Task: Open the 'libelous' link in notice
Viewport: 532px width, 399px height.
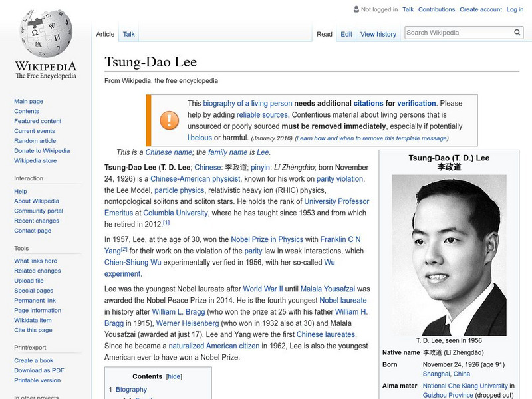Action: pyautogui.click(x=199, y=138)
